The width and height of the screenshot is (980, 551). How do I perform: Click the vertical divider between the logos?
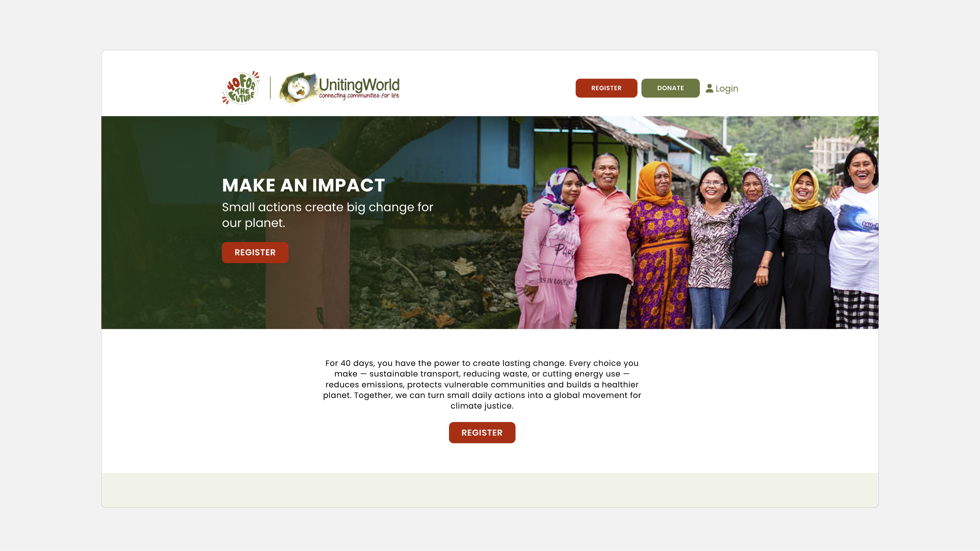click(x=270, y=88)
